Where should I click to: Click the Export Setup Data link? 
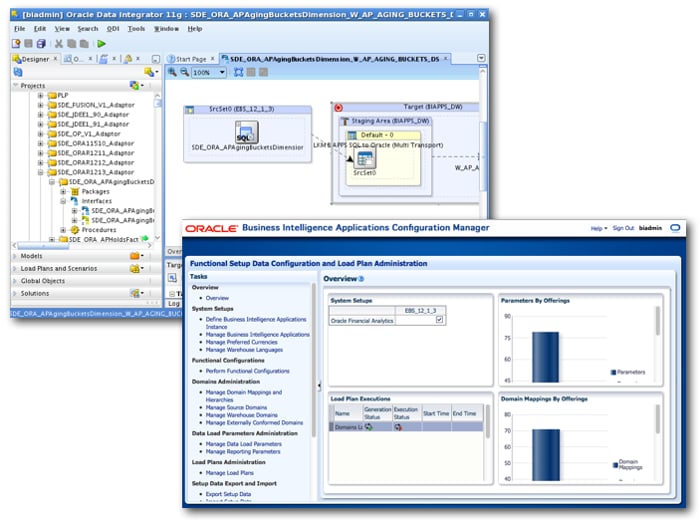click(x=228, y=494)
